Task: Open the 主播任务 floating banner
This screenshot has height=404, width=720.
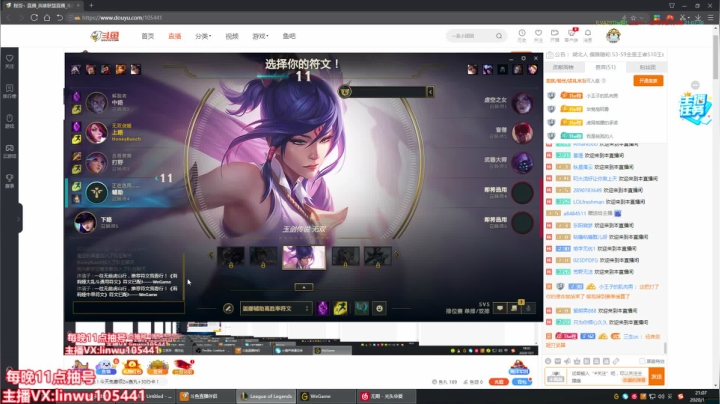Action: point(695,108)
